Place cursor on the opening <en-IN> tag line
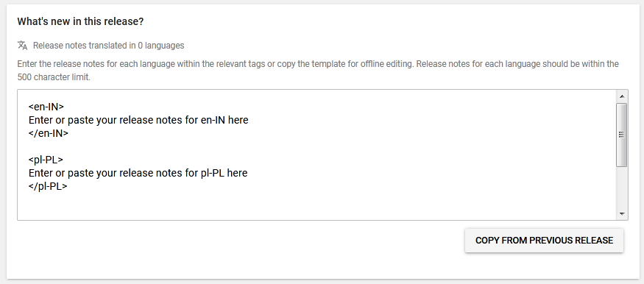The width and height of the screenshot is (644, 284). click(x=46, y=107)
